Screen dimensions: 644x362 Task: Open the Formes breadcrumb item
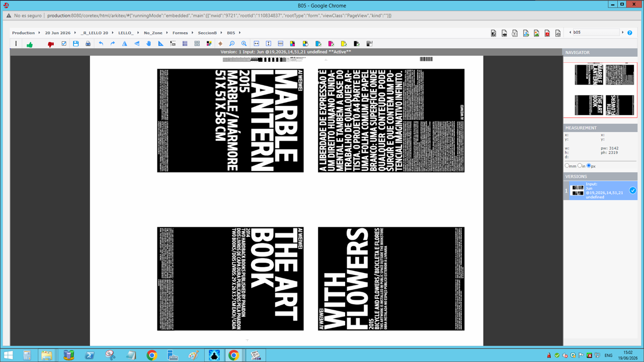click(x=180, y=33)
